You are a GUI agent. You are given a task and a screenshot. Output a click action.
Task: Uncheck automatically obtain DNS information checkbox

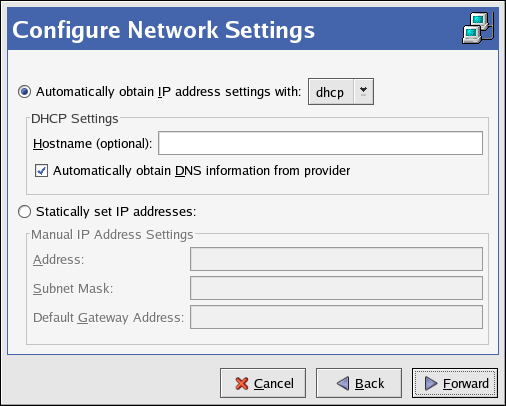(41, 171)
